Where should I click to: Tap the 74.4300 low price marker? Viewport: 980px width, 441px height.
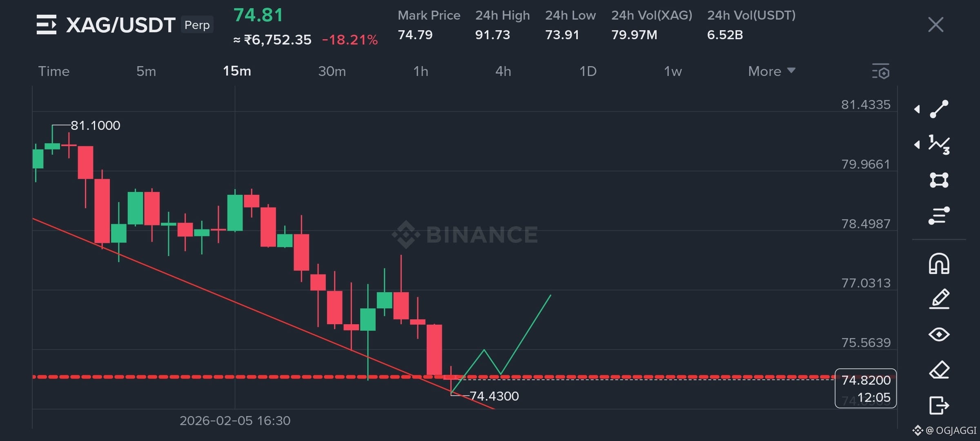coord(494,396)
